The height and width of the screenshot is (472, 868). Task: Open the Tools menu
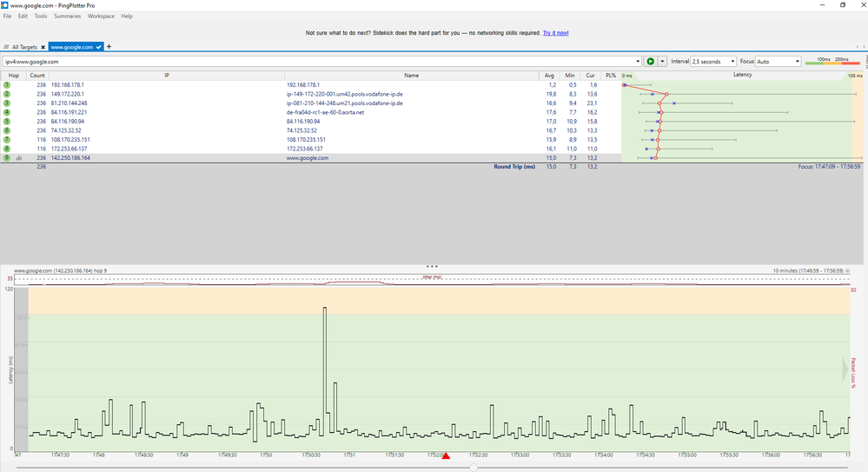[41, 17]
